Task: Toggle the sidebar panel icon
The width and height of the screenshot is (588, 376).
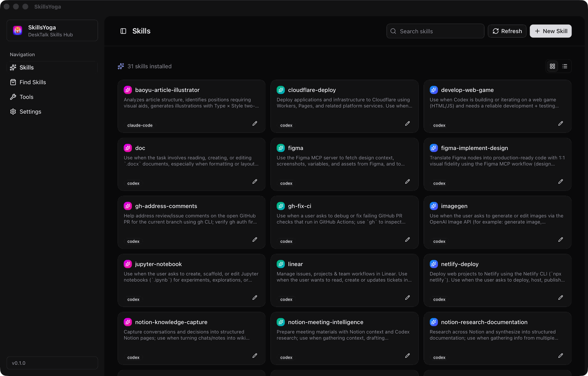Action: [x=123, y=31]
